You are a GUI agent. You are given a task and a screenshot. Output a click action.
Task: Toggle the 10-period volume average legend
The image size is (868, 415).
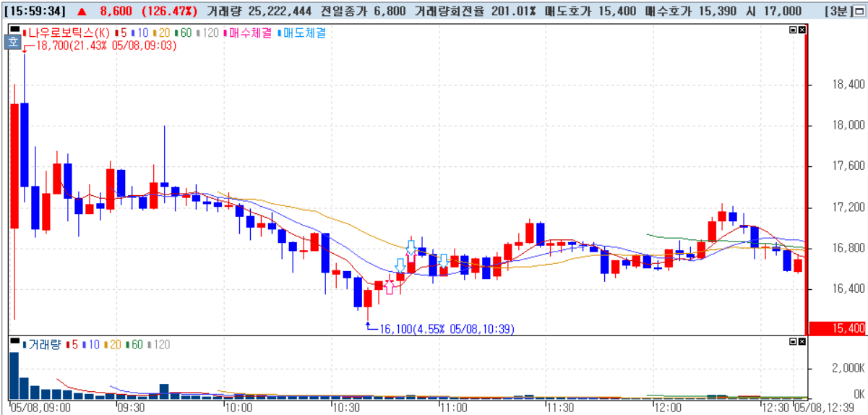(x=90, y=345)
